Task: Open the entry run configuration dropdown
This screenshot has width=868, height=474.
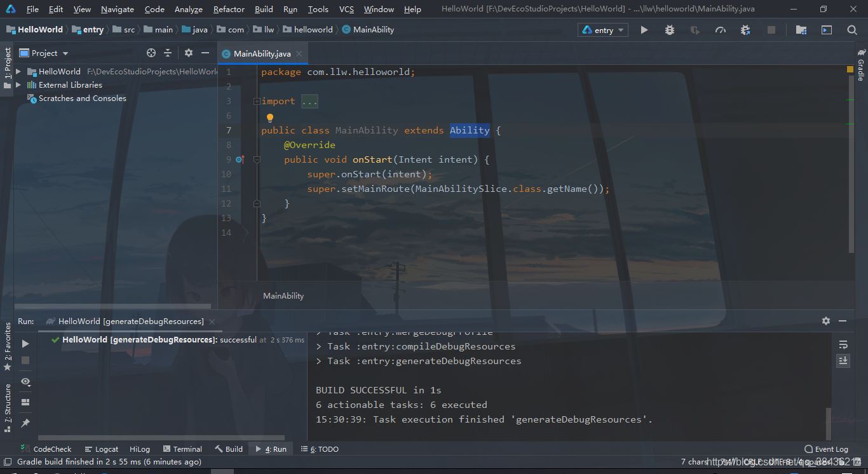Action: coord(603,30)
